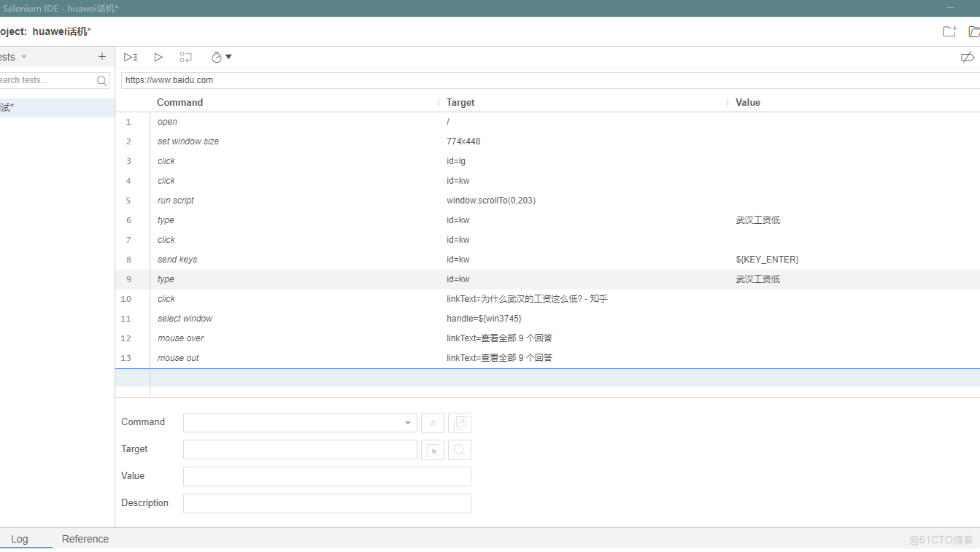Image resolution: width=980 pixels, height=552 pixels.
Task: Click the search tests magnifier icon
Action: tap(102, 80)
